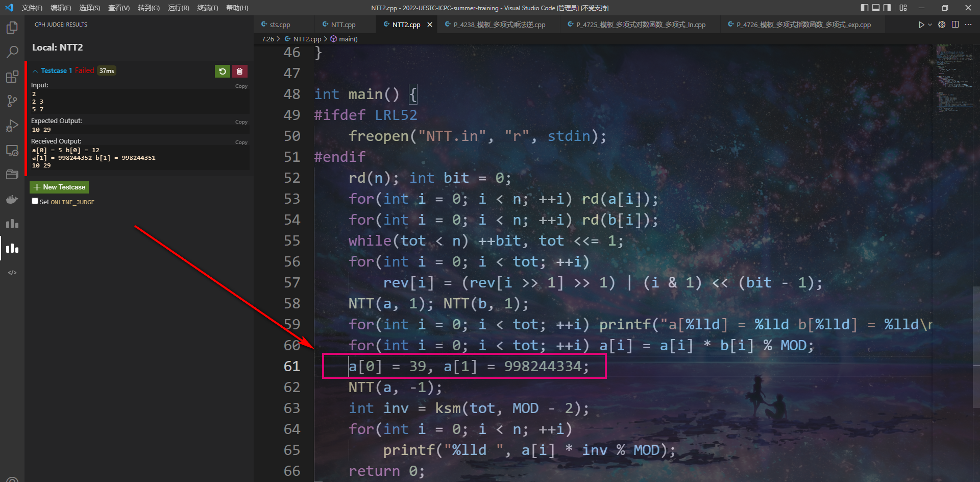Open editor's more actions ellipsis menu
The image size is (980, 482).
click(968, 25)
